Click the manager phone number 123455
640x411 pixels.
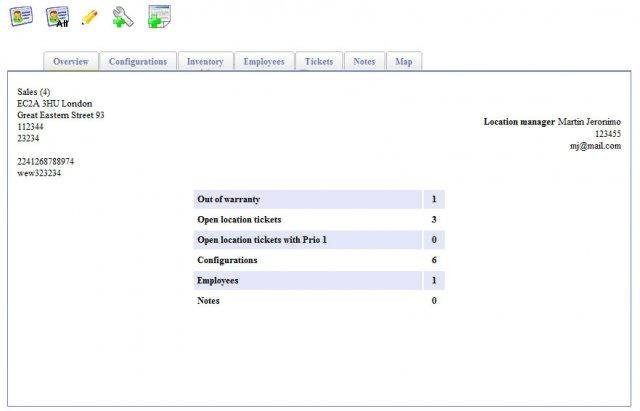point(608,134)
